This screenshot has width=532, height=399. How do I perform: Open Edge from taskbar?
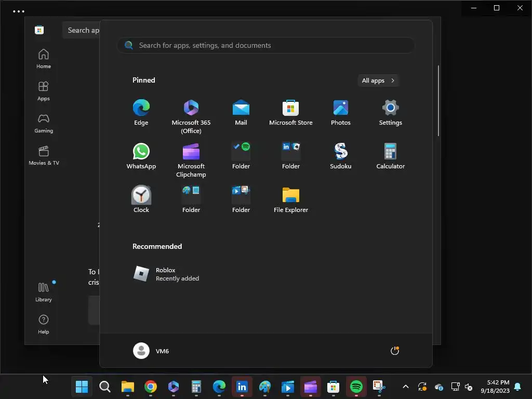click(x=219, y=387)
